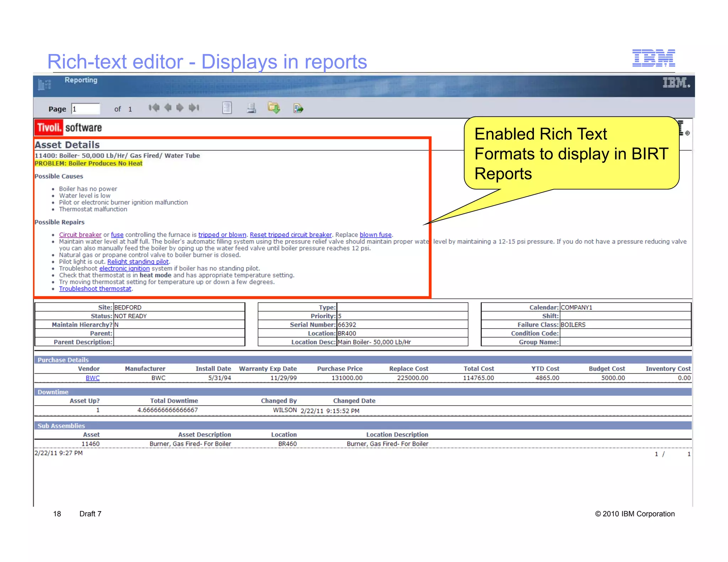The height and width of the screenshot is (562, 728).
Task: Click Water level is low bullet
Action: 85,196
